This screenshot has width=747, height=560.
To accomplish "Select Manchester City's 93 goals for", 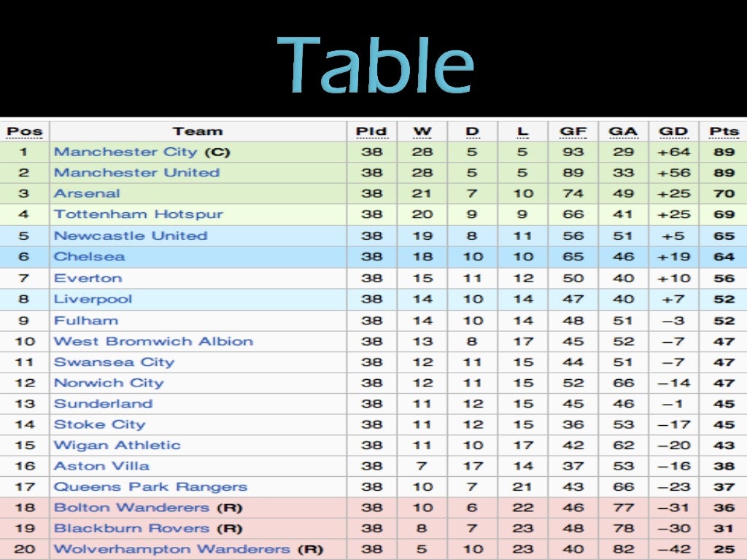I will 573,152.
